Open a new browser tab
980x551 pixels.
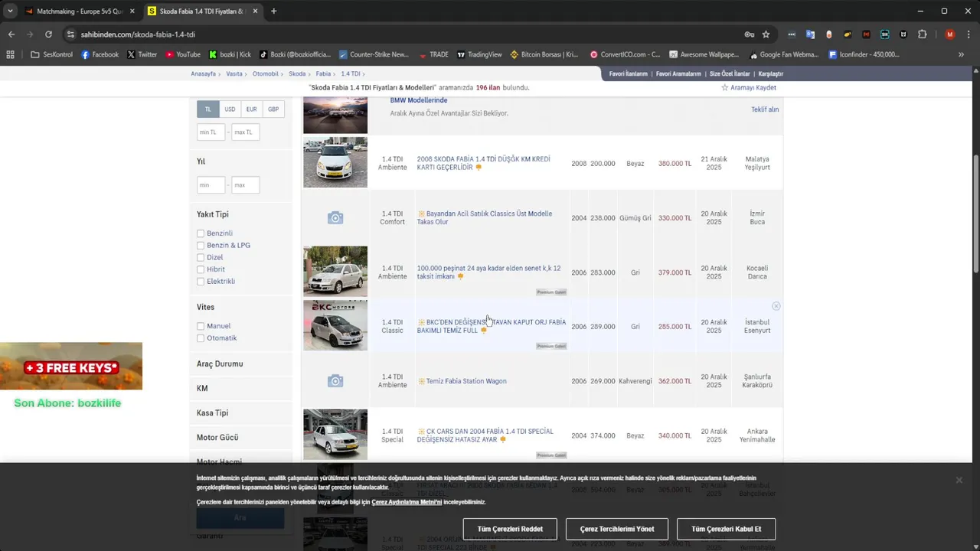273,11
